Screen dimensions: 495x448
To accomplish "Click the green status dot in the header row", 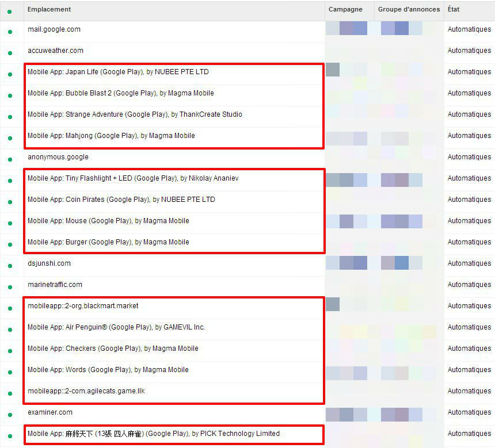I will click(x=10, y=12).
